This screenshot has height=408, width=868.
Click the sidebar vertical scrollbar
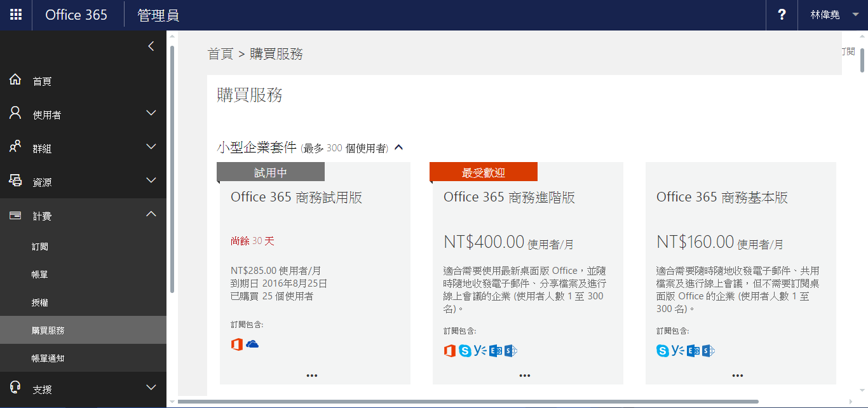(x=172, y=168)
